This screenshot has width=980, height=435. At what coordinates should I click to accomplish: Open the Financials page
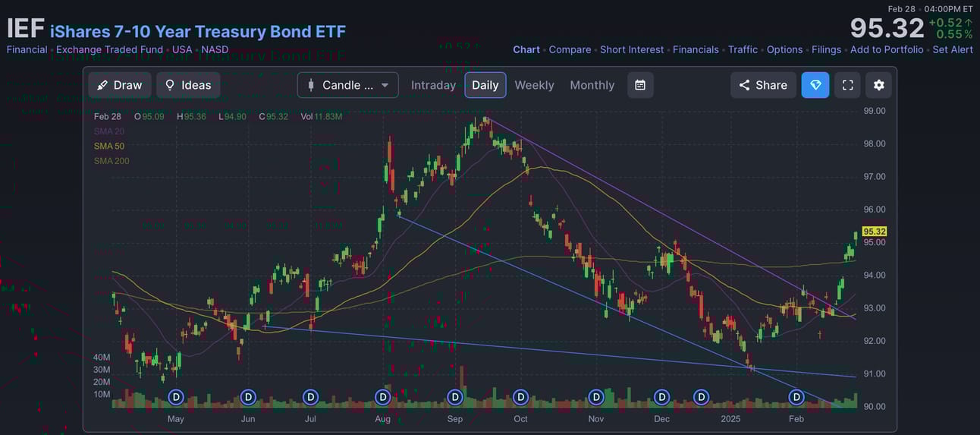coord(696,49)
